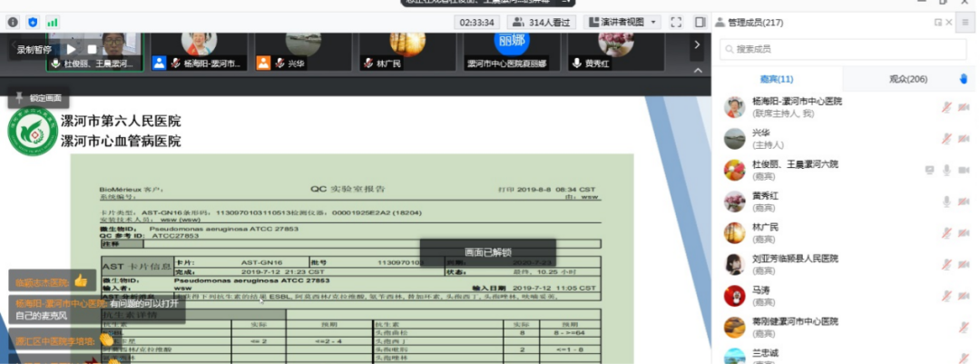Resume recording with the play button
Image resolution: width=980 pixels, height=364 pixels.
72,49
